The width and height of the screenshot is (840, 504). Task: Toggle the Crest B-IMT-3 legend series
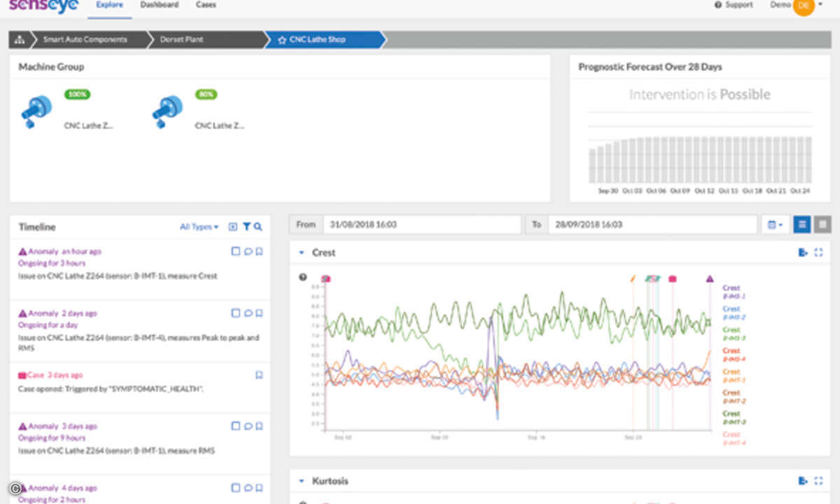click(733, 418)
